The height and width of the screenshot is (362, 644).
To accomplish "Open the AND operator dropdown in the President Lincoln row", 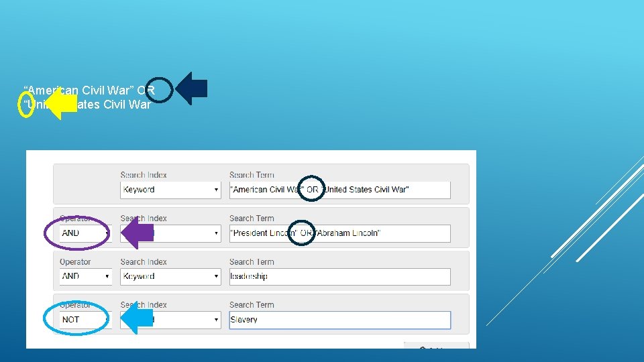I will [x=85, y=233].
